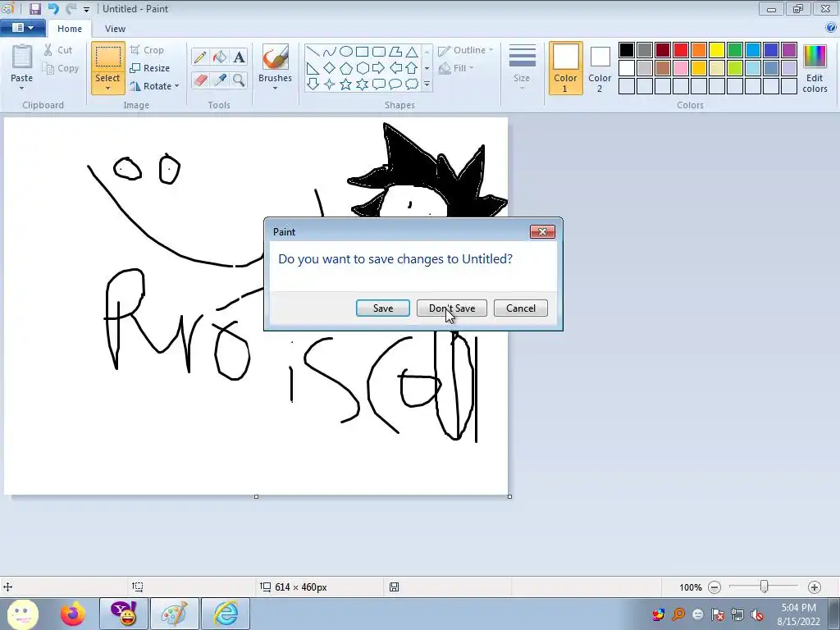The width and height of the screenshot is (840, 630).
Task: Pick the red color swatch
Action: tap(681, 50)
